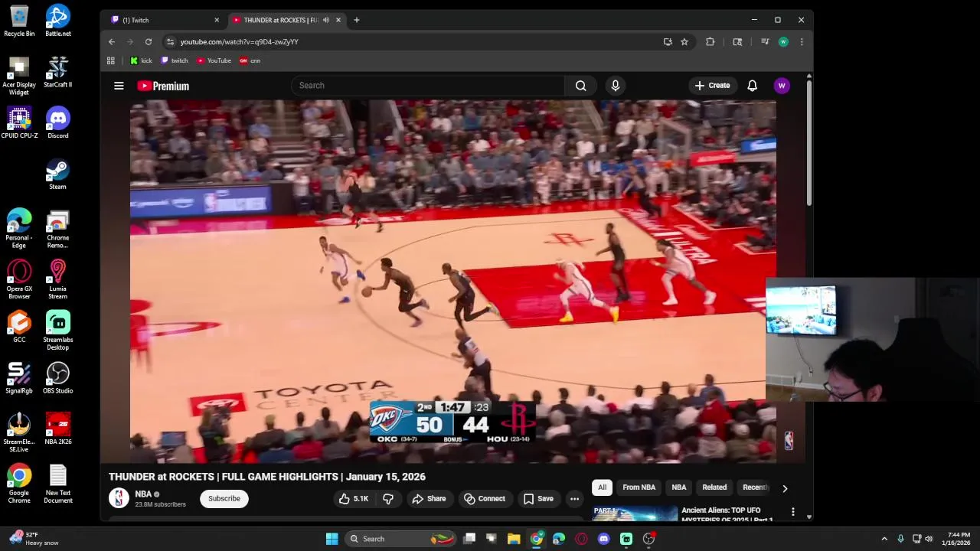This screenshot has width=980, height=551.
Task: Open the YouTube guide hamburger menu
Action: [x=119, y=86]
